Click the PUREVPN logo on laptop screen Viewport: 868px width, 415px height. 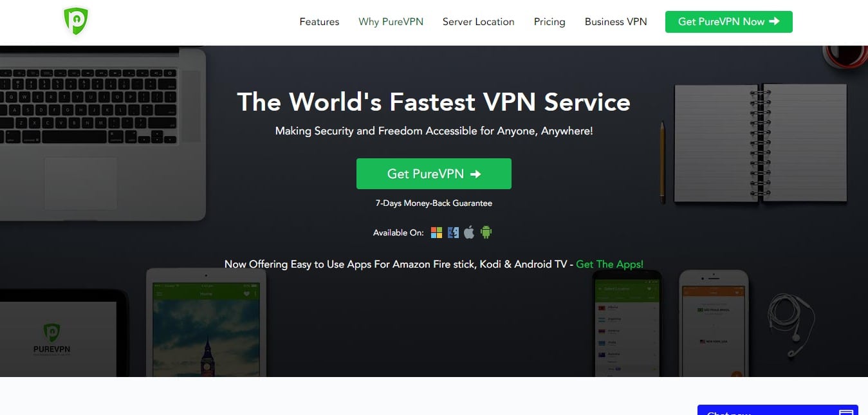[x=51, y=339]
